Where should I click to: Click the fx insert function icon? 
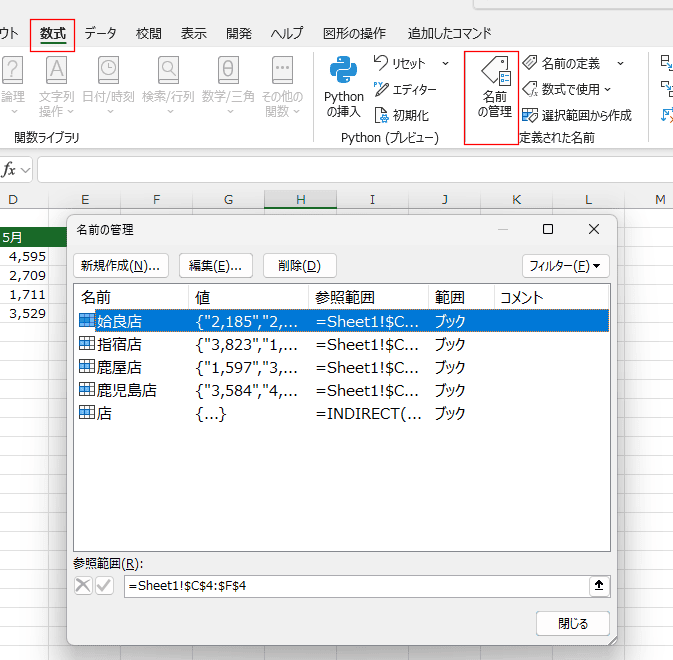pyautogui.click(x=9, y=169)
